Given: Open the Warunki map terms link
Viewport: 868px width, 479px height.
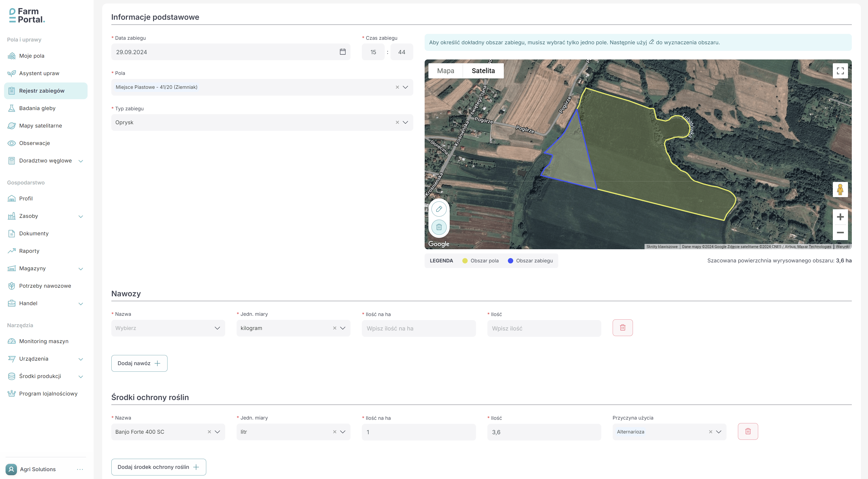Looking at the screenshot, I should [842, 246].
